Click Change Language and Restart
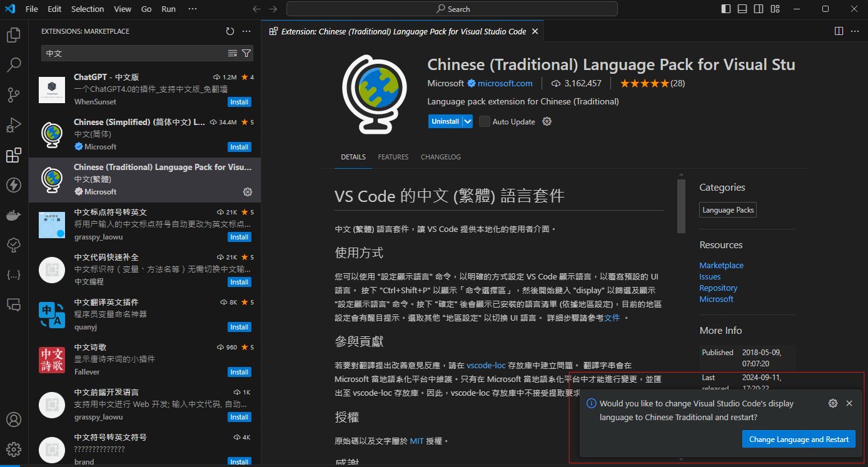868x467 pixels. (799, 439)
